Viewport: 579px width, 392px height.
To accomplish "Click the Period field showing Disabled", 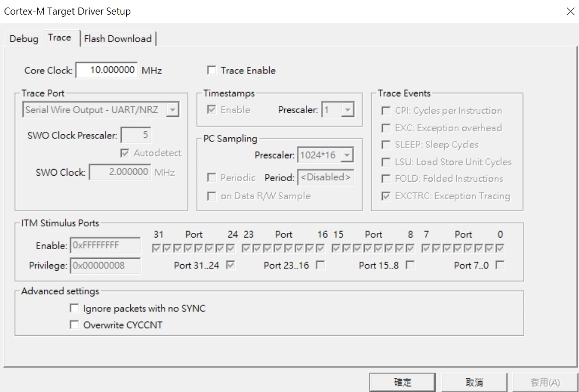I will 325,177.
